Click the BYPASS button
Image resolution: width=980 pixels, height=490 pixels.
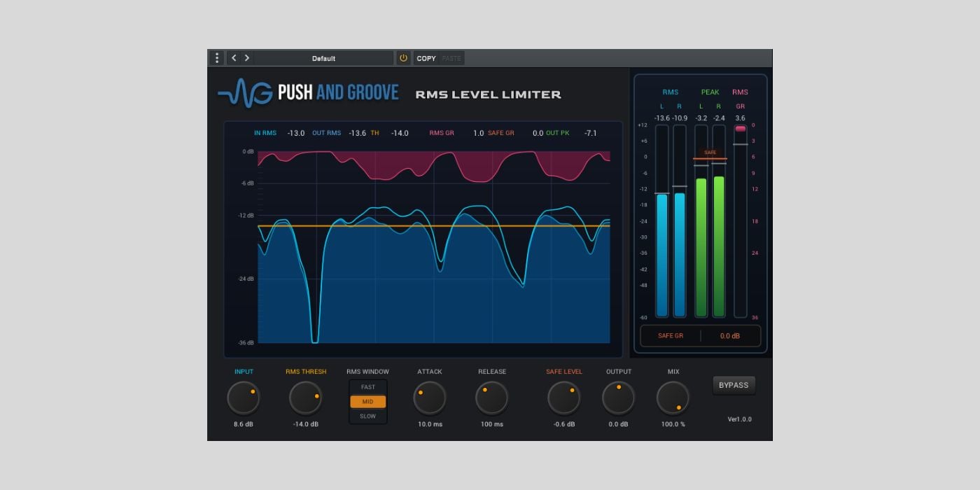coord(734,385)
